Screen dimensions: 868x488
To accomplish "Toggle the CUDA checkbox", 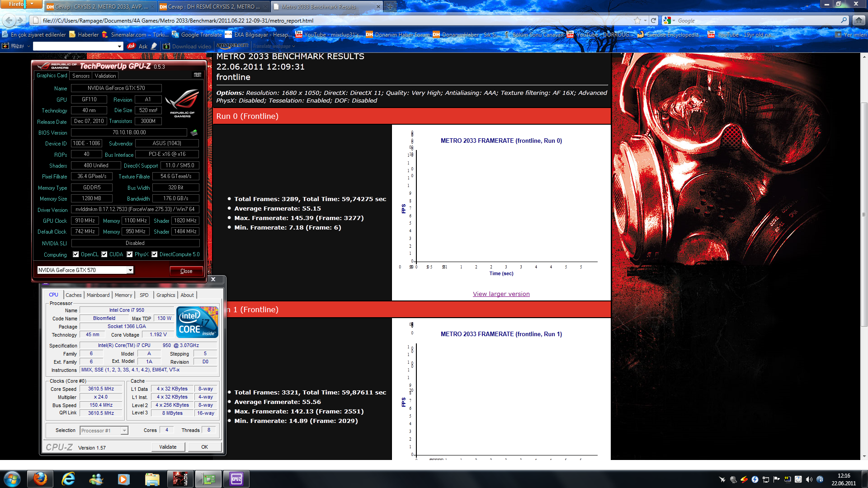I will tap(104, 254).
